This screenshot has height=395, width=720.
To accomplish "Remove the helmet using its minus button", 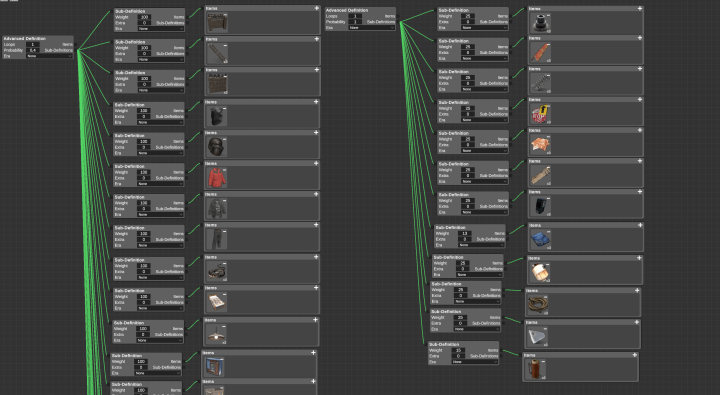I will click(225, 139).
